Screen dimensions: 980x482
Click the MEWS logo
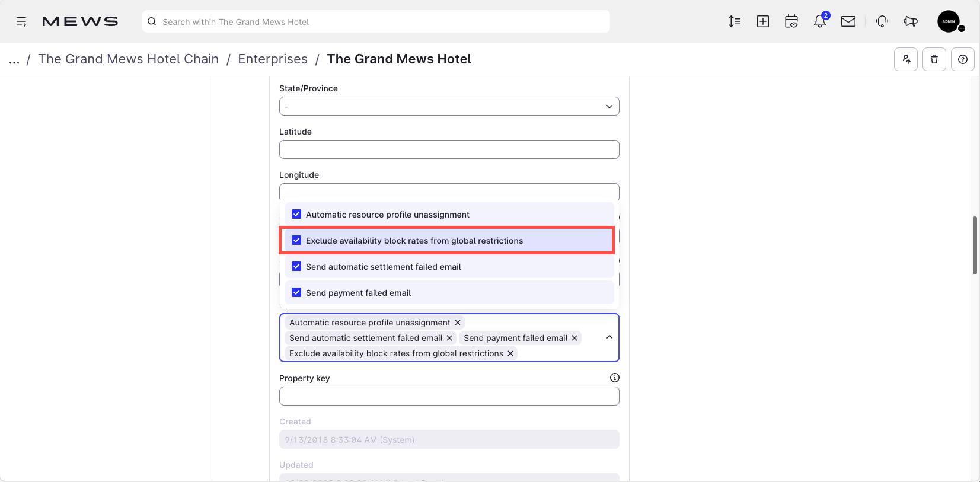tap(80, 22)
